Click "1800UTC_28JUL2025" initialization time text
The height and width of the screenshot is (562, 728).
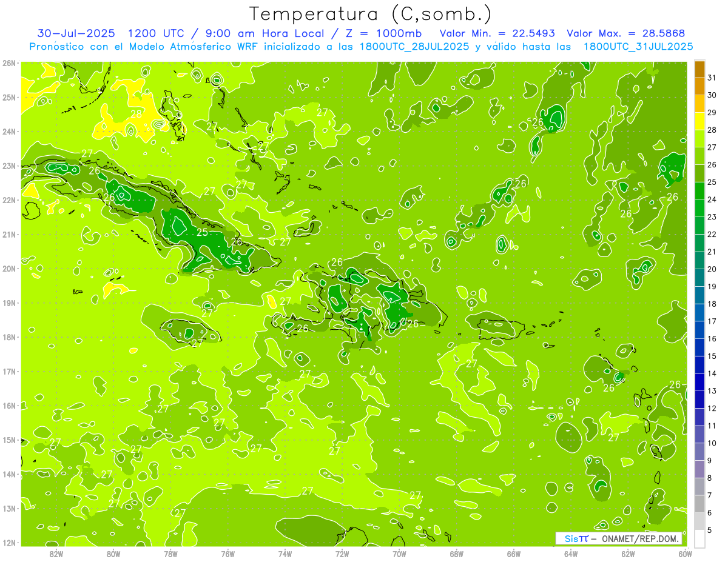(412, 47)
